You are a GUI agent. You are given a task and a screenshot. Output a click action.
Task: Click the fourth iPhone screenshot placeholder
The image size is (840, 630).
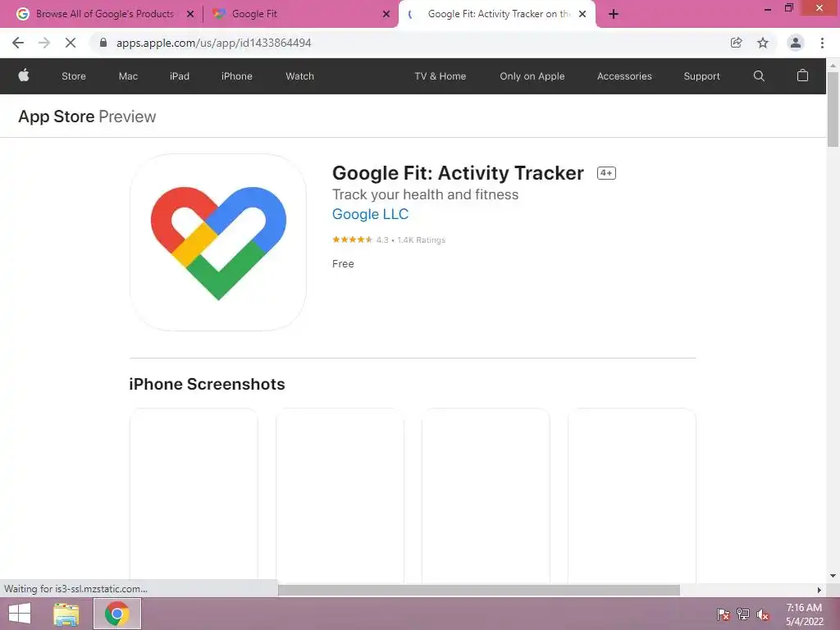pyautogui.click(x=632, y=495)
